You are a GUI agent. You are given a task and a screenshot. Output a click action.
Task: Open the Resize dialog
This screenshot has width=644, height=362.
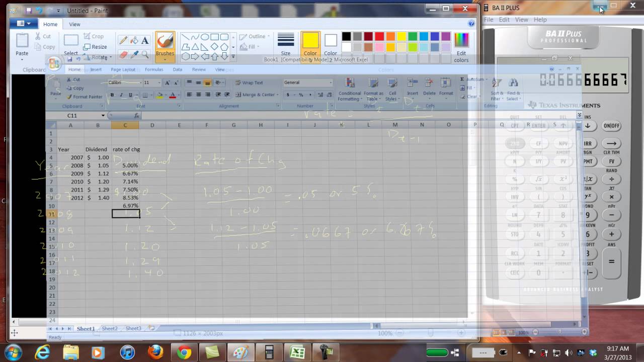pyautogui.click(x=95, y=47)
